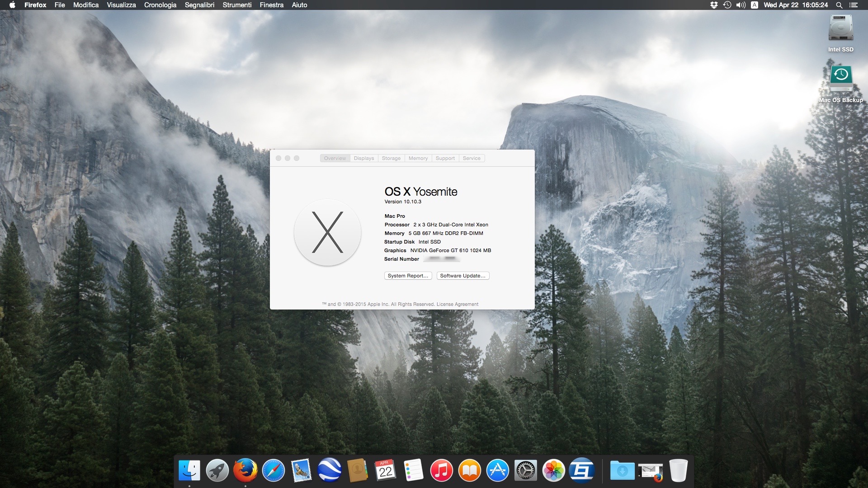The height and width of the screenshot is (488, 868).
Task: Click the Version 10.10.3 text
Action: 403,202
